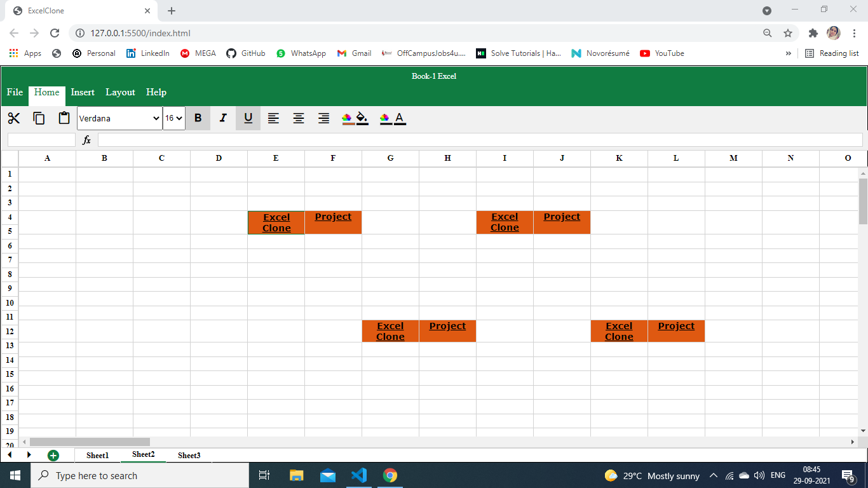Open the Layout menu
This screenshot has width=868, height=488.
tap(120, 92)
